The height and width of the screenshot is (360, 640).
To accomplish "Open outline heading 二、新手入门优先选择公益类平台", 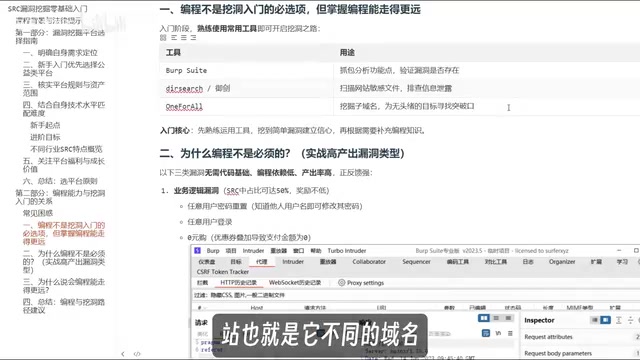I will point(64,69).
